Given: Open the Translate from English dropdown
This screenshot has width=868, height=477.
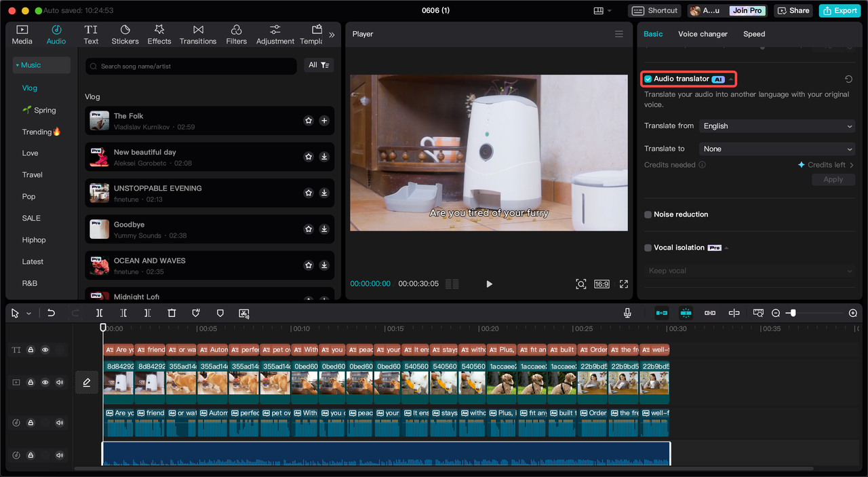Looking at the screenshot, I should click(778, 126).
